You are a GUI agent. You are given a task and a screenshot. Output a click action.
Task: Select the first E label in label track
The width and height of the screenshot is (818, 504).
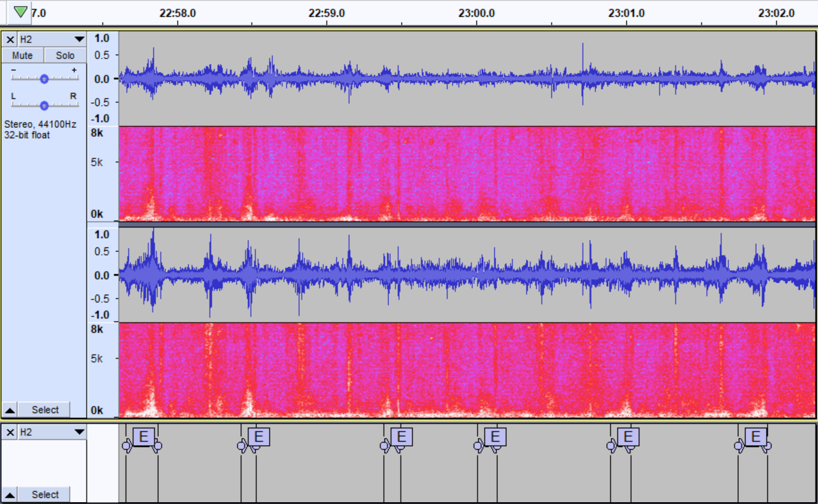click(x=143, y=437)
